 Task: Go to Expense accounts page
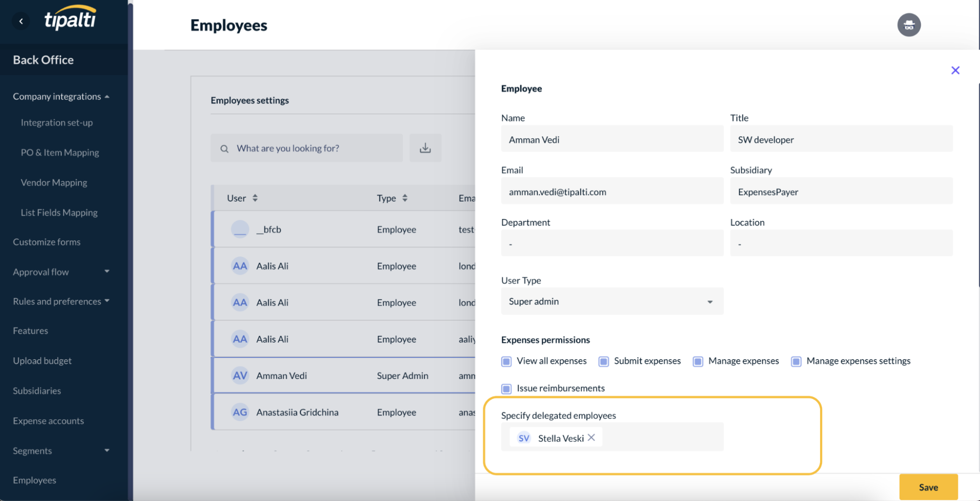[x=48, y=421]
